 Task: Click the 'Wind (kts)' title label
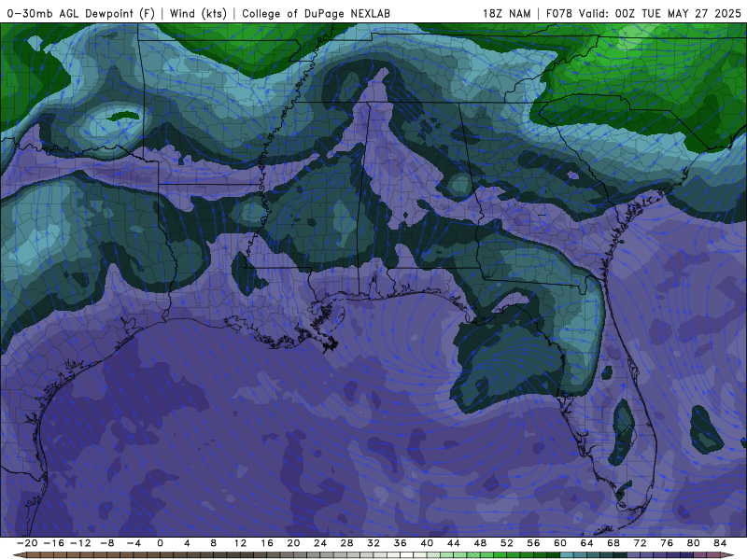(x=198, y=13)
